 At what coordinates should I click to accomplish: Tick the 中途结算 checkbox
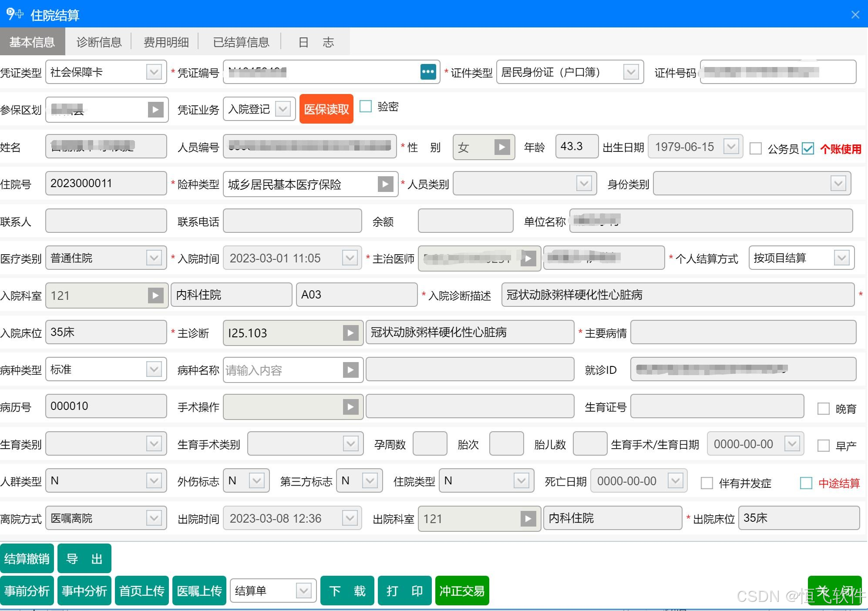(806, 483)
